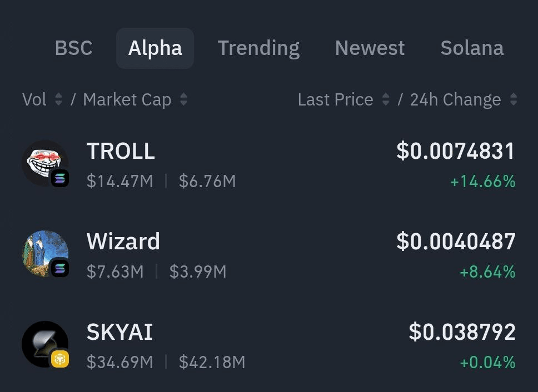Switch to the BSC tab
538x392 pixels.
coord(73,48)
